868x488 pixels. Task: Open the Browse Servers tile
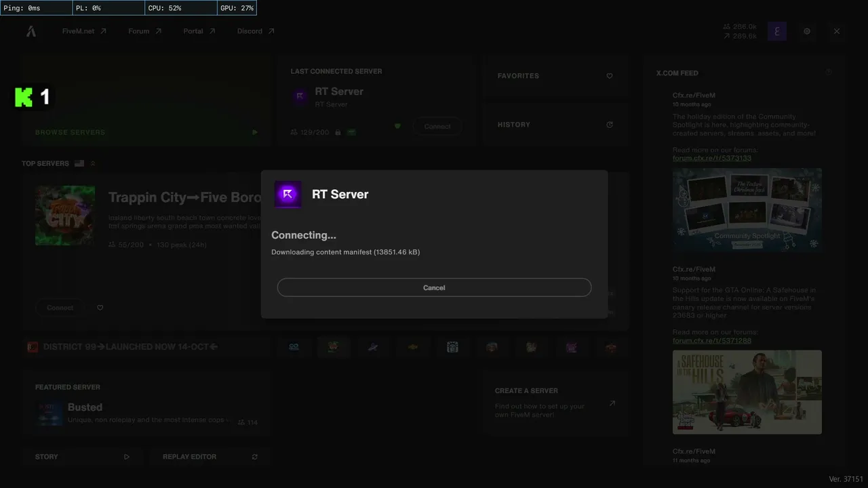click(x=146, y=100)
